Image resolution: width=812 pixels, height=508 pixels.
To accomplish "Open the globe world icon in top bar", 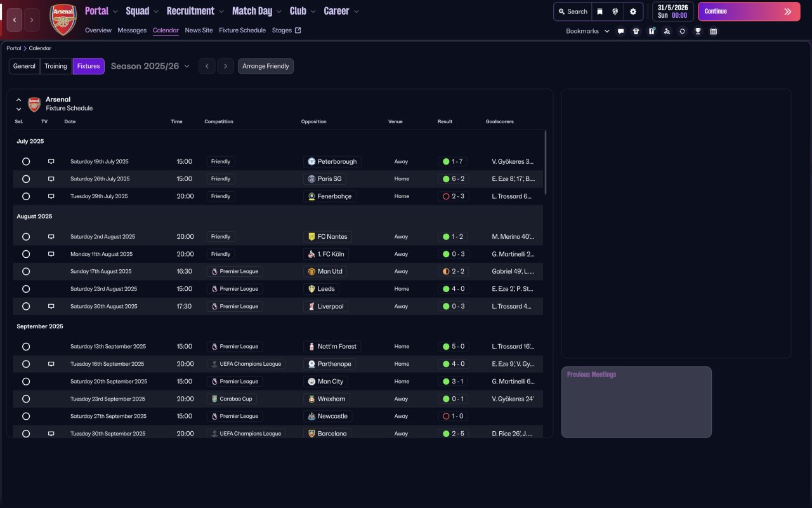I will [x=615, y=11].
